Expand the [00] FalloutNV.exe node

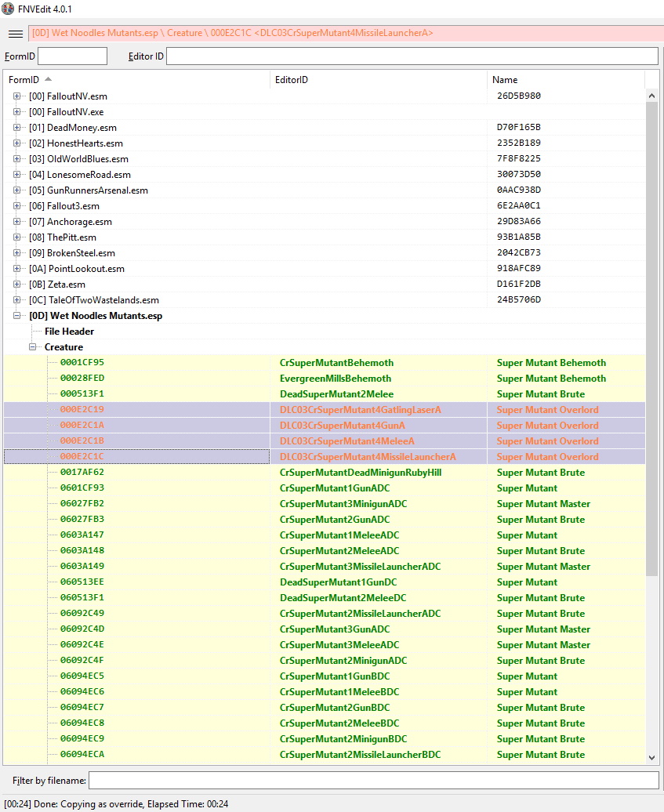(x=17, y=112)
